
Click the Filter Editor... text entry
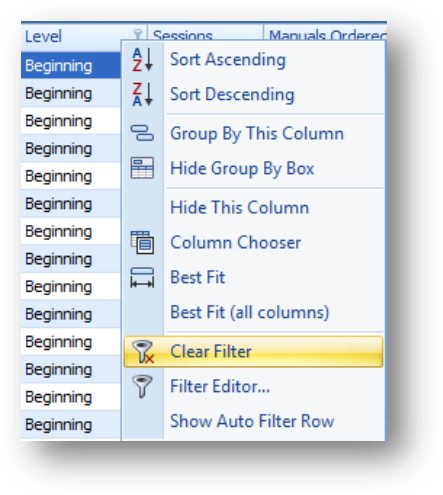pyautogui.click(x=220, y=386)
